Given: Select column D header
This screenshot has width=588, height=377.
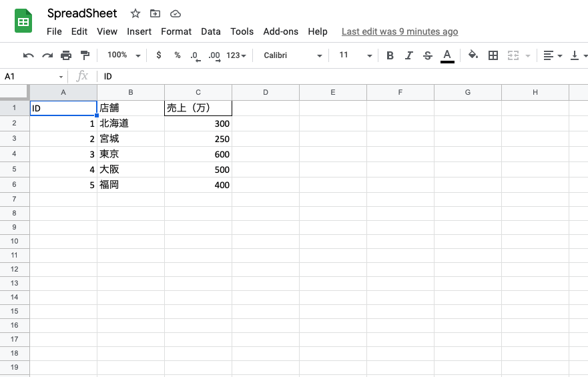Looking at the screenshot, I should click(266, 92).
